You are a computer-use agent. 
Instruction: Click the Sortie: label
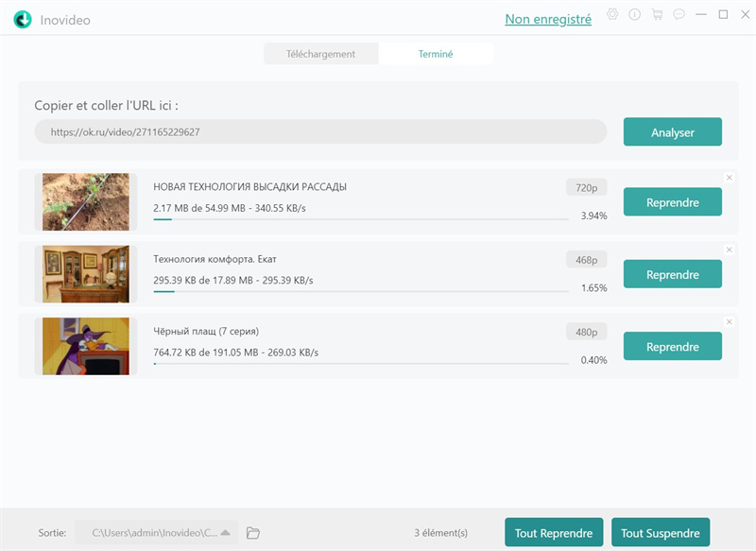52,533
